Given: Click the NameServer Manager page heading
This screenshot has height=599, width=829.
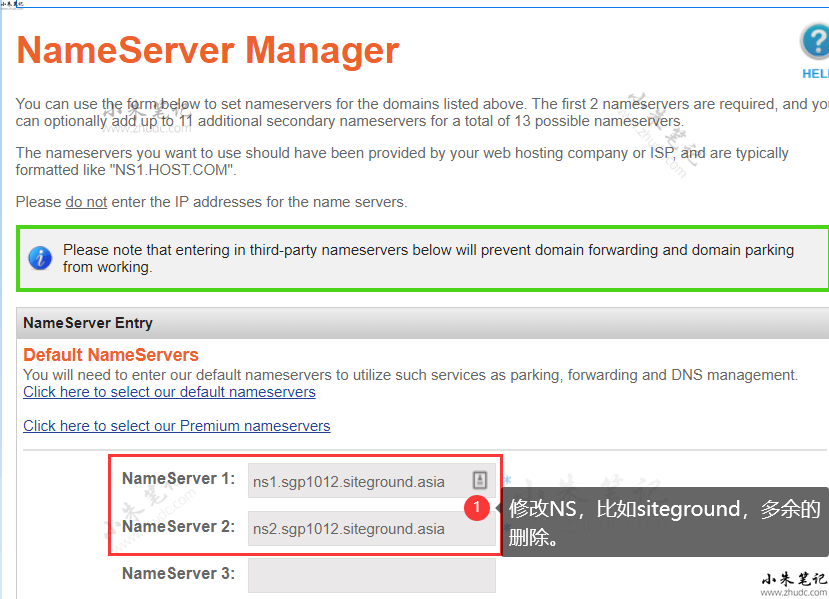Looking at the screenshot, I should (208, 50).
